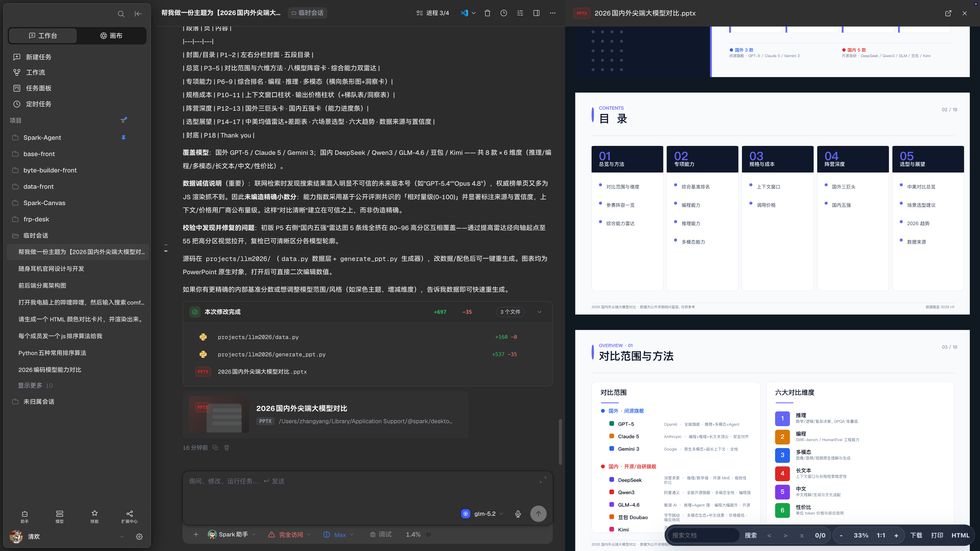Viewport: 980px width, 551px height.
Task: Copy message icon next to 16 分钟前
Action: pyautogui.click(x=215, y=448)
